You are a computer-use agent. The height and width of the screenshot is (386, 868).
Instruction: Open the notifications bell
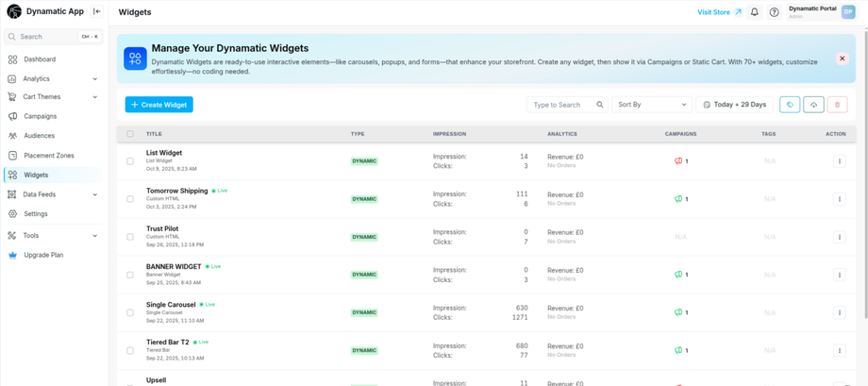click(755, 12)
